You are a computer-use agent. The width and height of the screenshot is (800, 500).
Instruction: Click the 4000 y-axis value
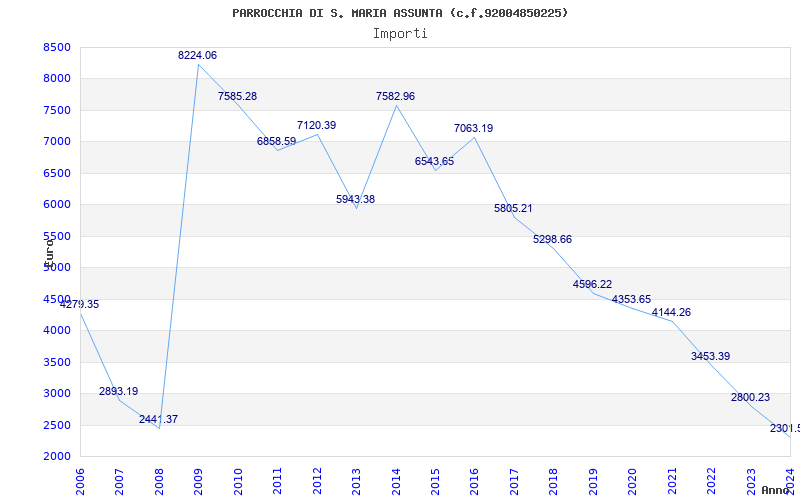pos(57,331)
